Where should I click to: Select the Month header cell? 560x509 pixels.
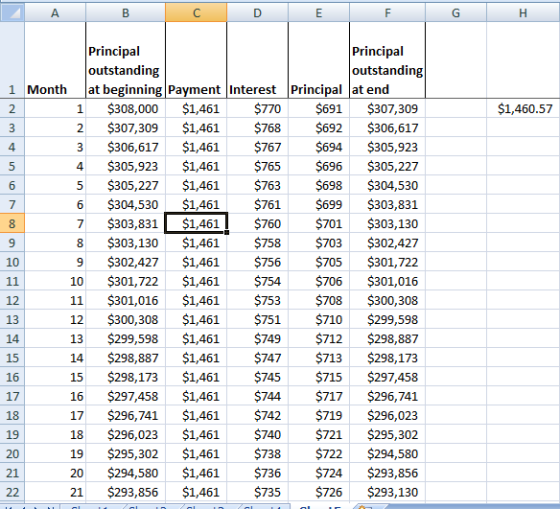pyautogui.click(x=55, y=60)
